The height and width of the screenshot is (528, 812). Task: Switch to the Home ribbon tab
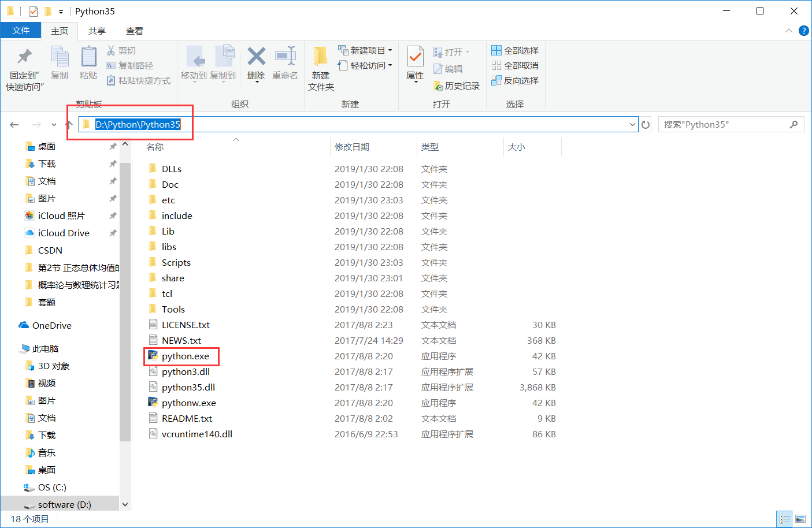(x=60, y=31)
